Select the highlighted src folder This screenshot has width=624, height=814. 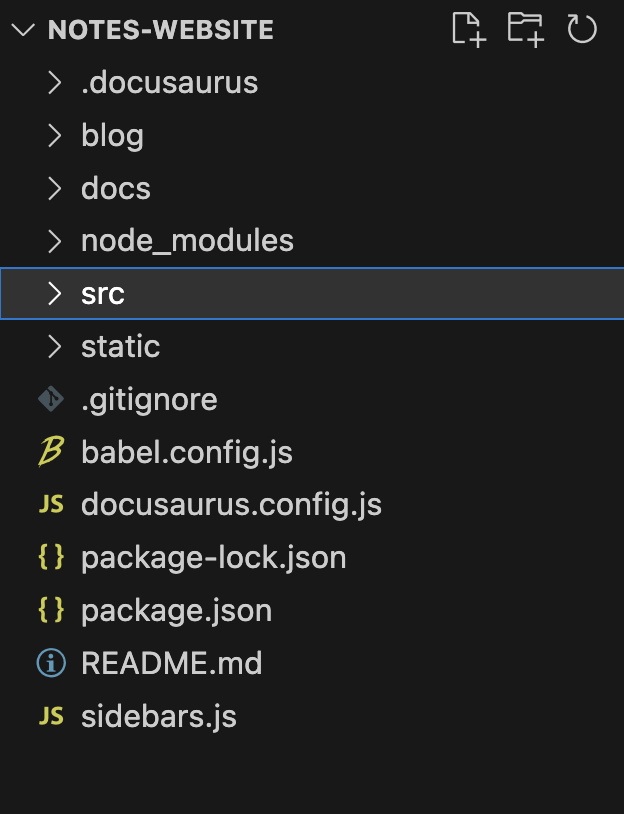click(x=312, y=293)
